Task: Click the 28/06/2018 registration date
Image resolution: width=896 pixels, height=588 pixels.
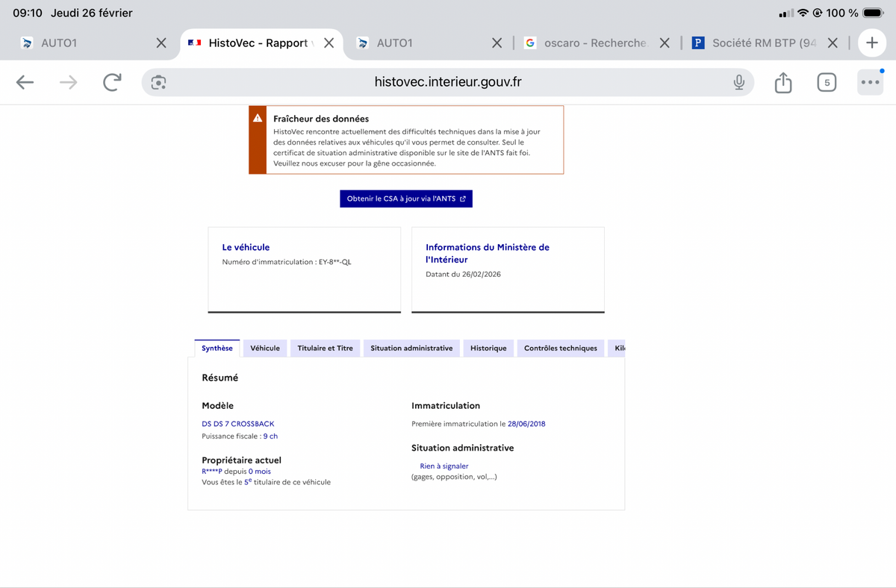Action: 526,424
